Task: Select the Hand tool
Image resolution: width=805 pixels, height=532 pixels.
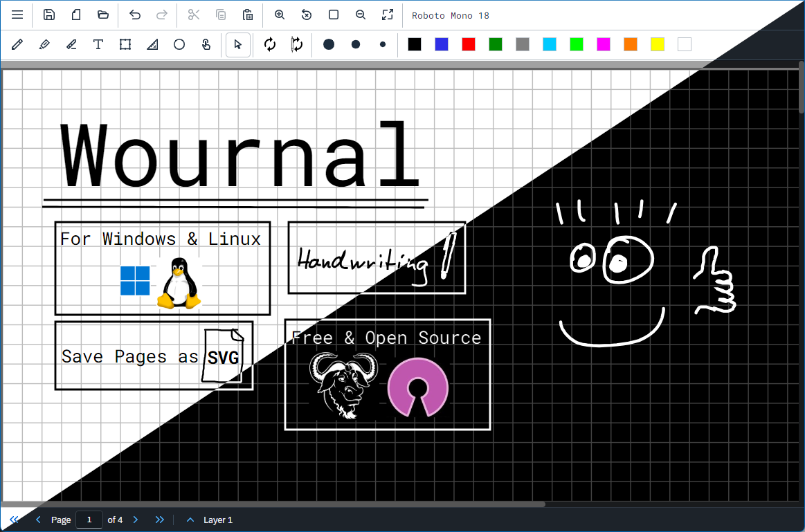Action: [206, 45]
